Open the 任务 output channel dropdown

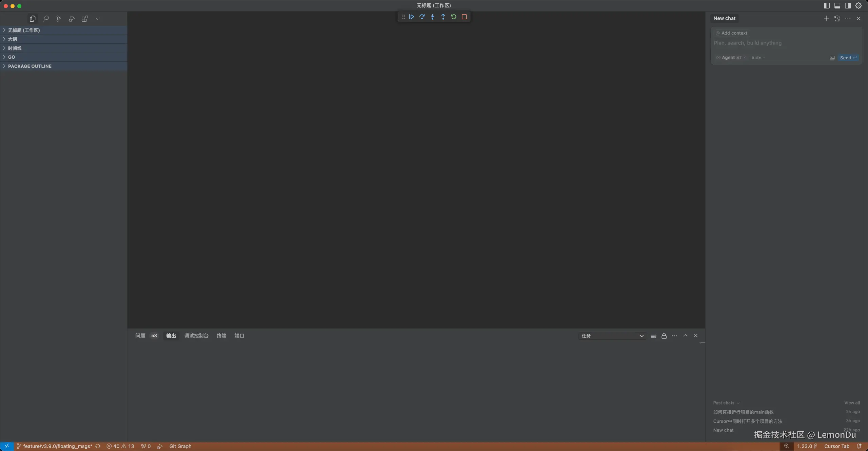click(x=612, y=336)
